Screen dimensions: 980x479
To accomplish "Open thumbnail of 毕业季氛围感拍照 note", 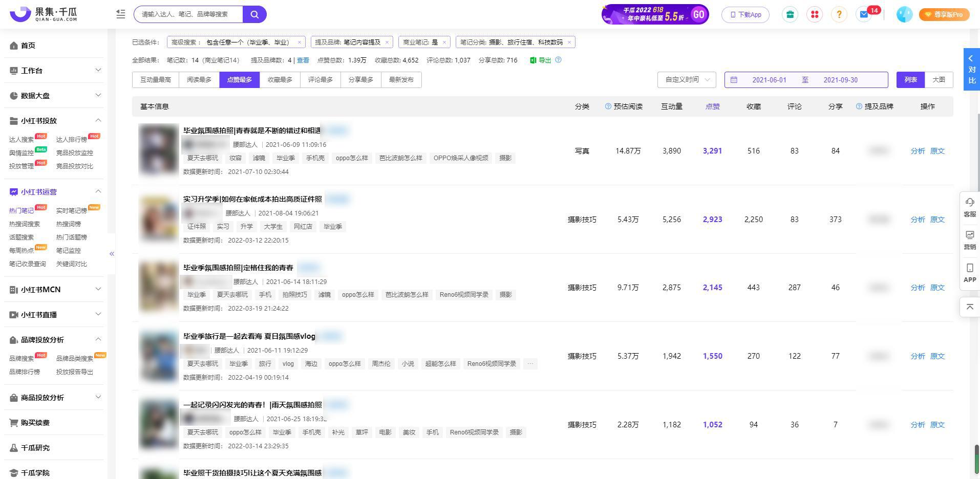I will pos(159,287).
